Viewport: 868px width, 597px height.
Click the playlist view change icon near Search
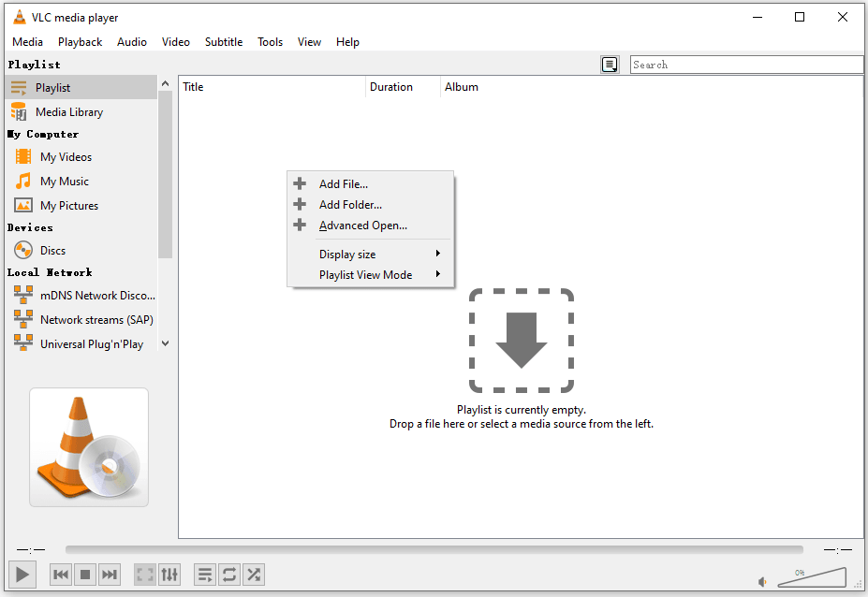point(610,64)
